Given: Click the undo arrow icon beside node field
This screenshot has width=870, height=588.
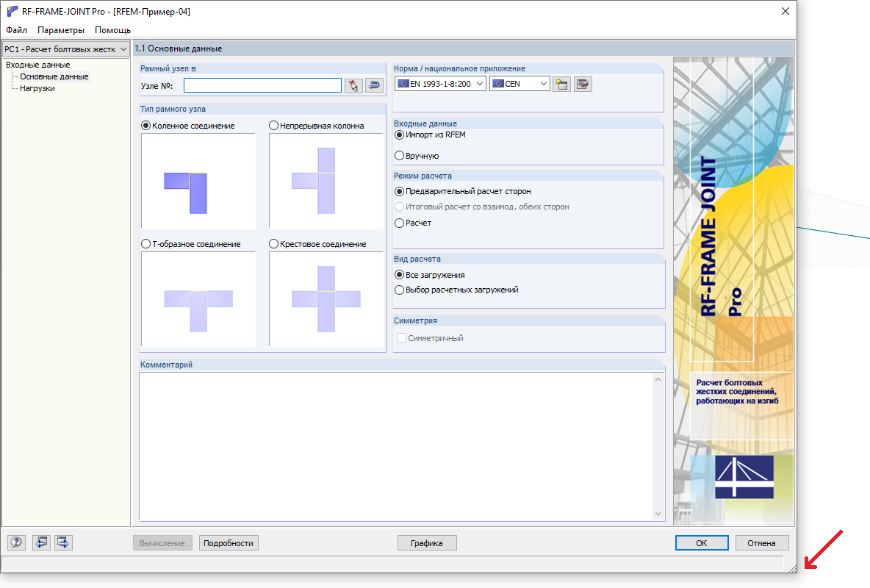Looking at the screenshot, I should (x=375, y=85).
